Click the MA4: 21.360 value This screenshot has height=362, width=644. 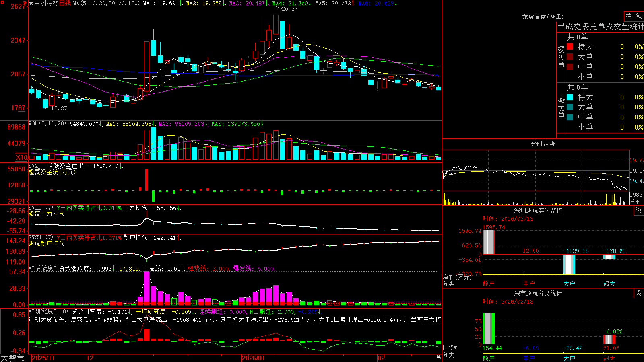(x=292, y=3)
